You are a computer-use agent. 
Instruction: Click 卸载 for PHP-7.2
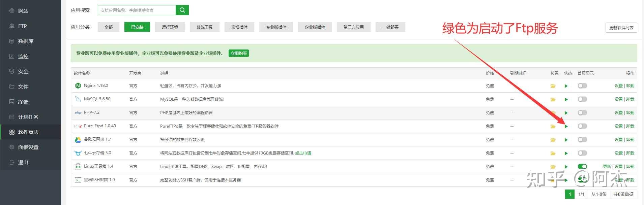click(630, 113)
